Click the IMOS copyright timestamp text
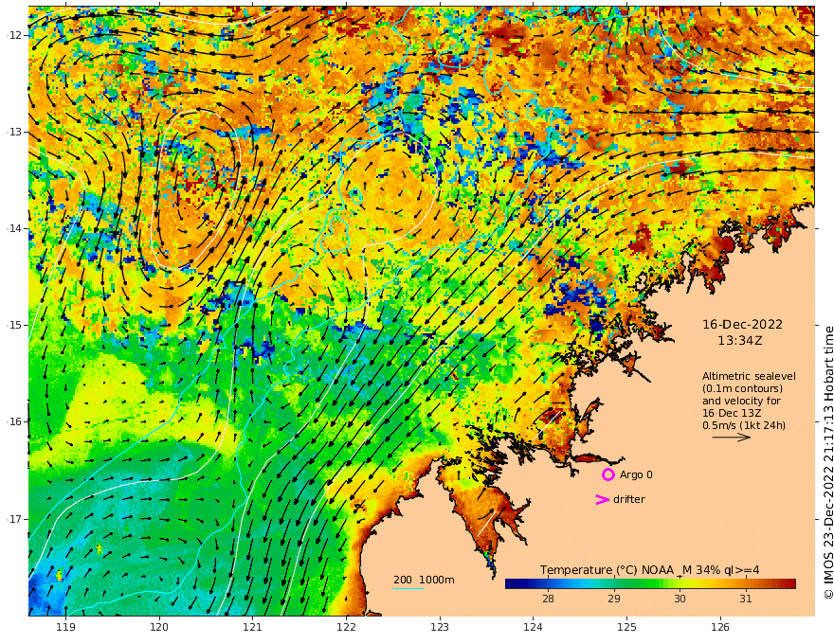 827,462
